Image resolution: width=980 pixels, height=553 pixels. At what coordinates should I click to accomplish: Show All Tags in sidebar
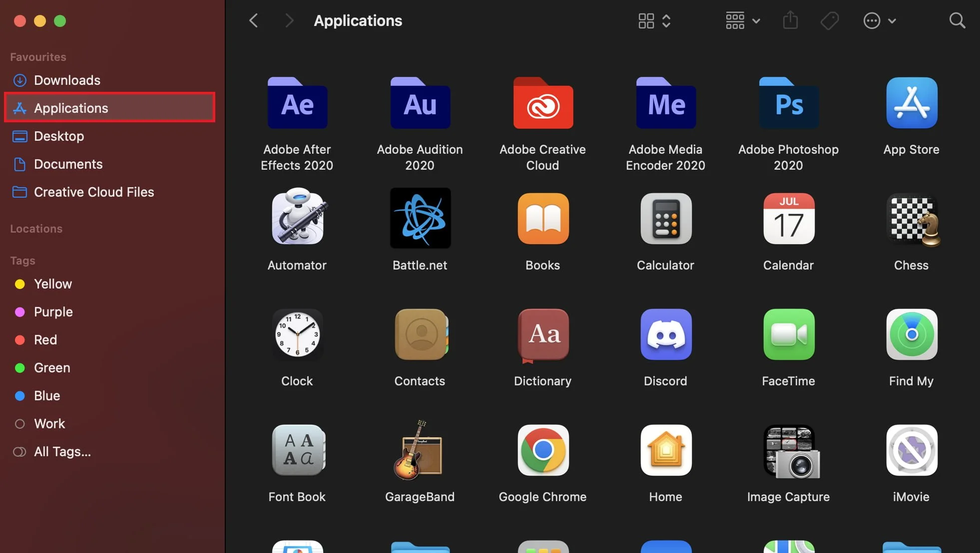[x=62, y=452]
